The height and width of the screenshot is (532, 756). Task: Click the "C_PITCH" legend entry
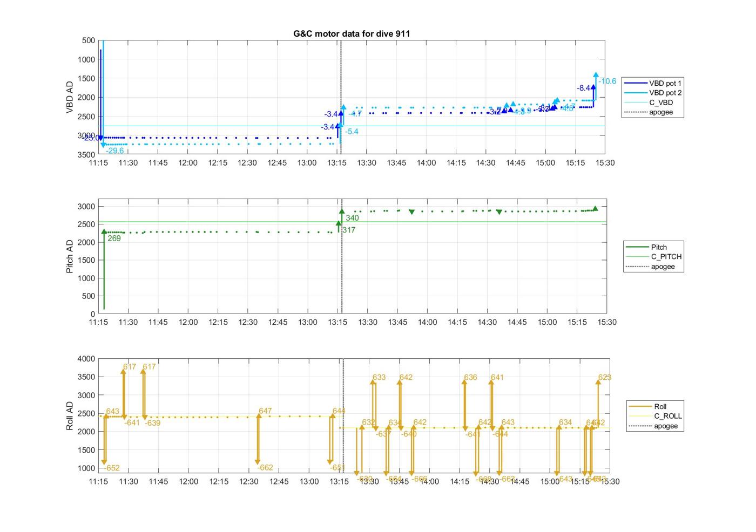tap(654, 257)
